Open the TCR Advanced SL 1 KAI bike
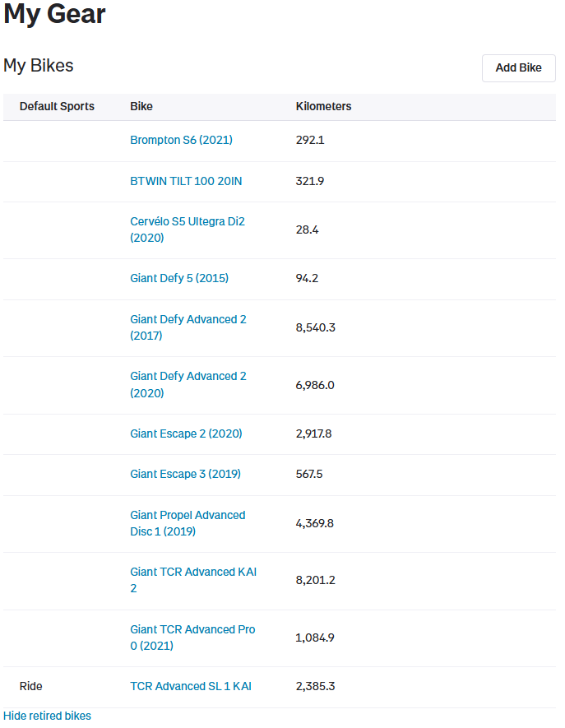The height and width of the screenshot is (728, 565). click(190, 686)
